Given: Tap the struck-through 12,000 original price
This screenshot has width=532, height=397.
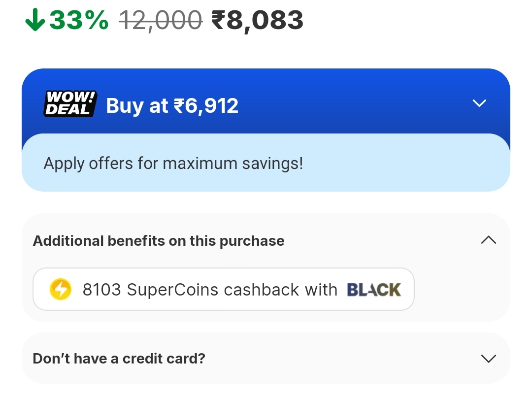Looking at the screenshot, I should click(161, 20).
